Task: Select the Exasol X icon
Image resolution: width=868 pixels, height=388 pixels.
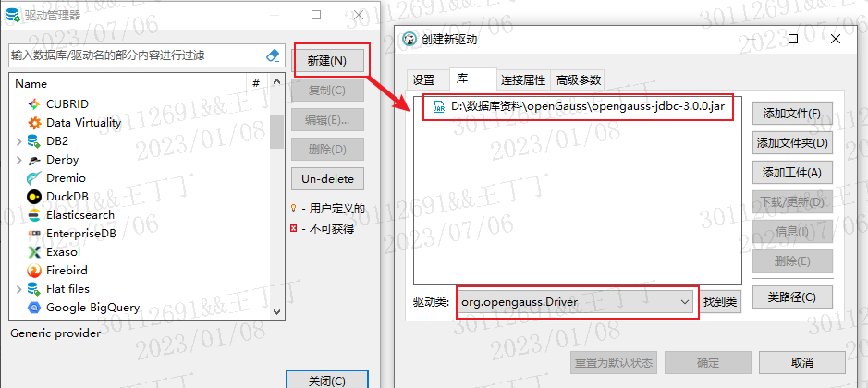Action: point(34,252)
